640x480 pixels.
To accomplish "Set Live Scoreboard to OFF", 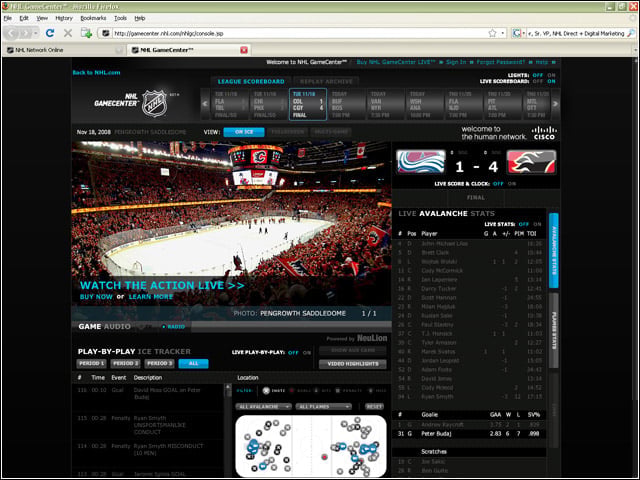I will tap(538, 81).
